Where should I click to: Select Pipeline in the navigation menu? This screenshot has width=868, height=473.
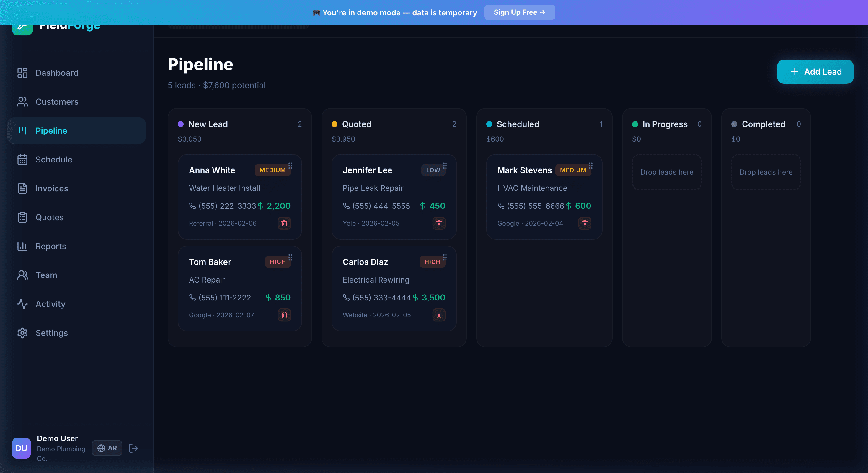(51, 131)
